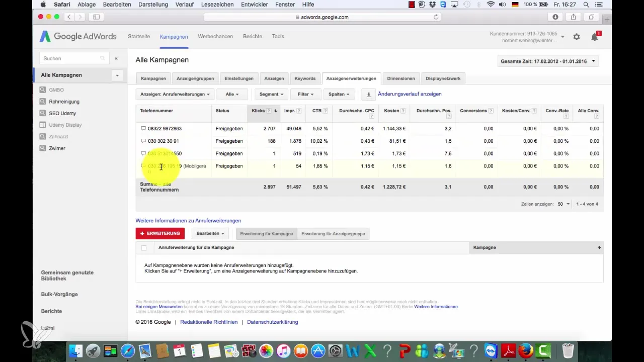
Task: Click the red + Erweiterung button
Action: 160,234
